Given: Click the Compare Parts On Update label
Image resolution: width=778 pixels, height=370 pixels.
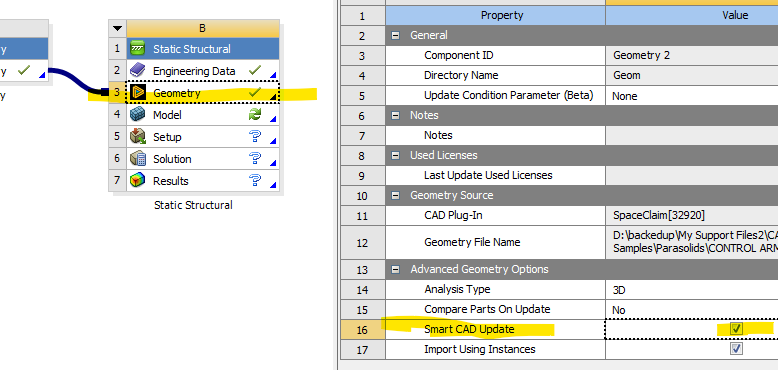Looking at the screenshot, I should [487, 309].
